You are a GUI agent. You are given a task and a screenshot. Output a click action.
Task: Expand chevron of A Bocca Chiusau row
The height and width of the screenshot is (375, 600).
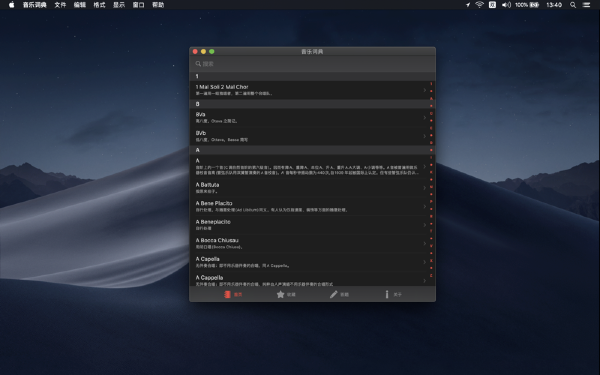point(424,243)
